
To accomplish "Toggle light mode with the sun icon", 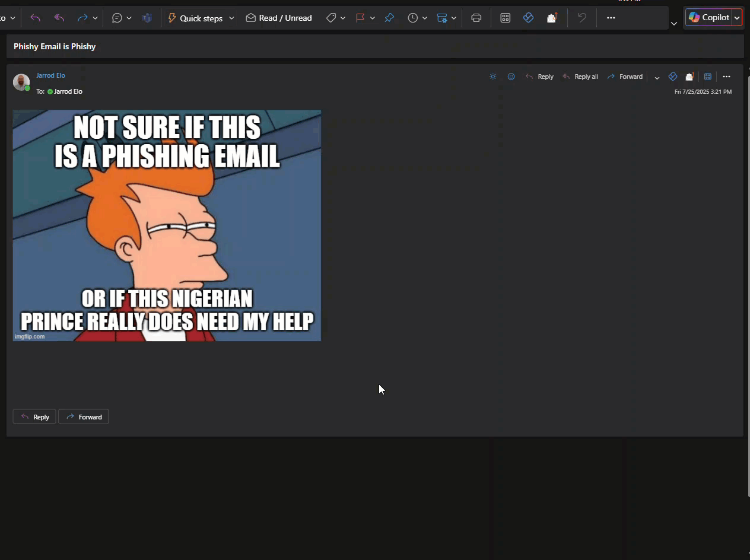I will (493, 77).
